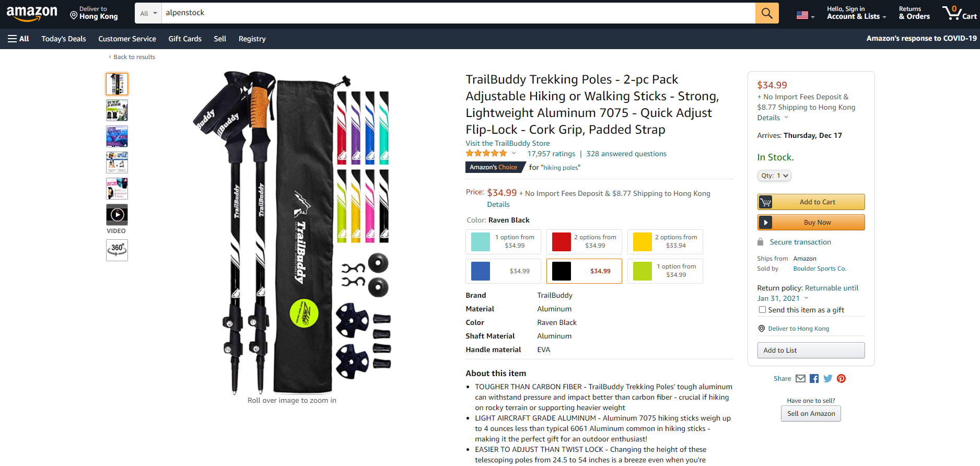Viewport: 980px width, 466px height.
Task: Click in the alpenstock search field
Action: pyautogui.click(x=458, y=13)
